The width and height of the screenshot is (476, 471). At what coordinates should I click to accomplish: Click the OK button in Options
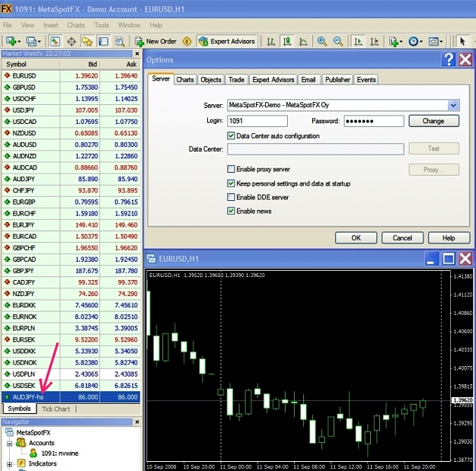(x=356, y=237)
